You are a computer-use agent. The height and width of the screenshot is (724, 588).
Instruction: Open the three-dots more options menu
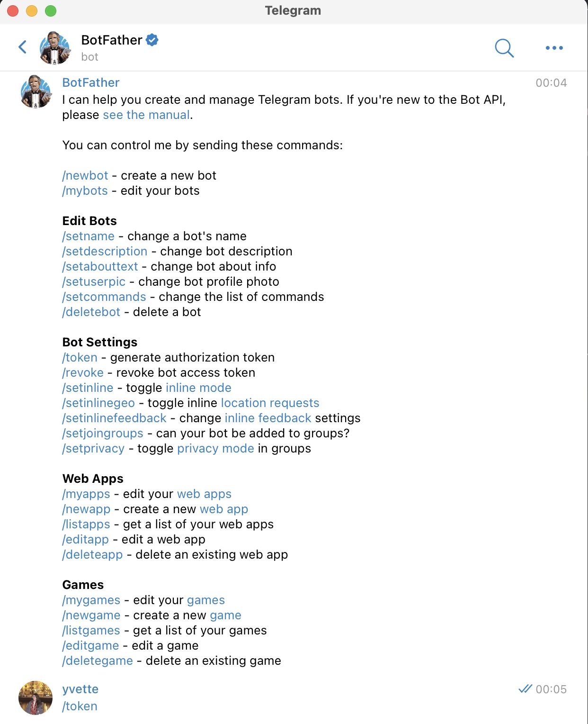[554, 48]
